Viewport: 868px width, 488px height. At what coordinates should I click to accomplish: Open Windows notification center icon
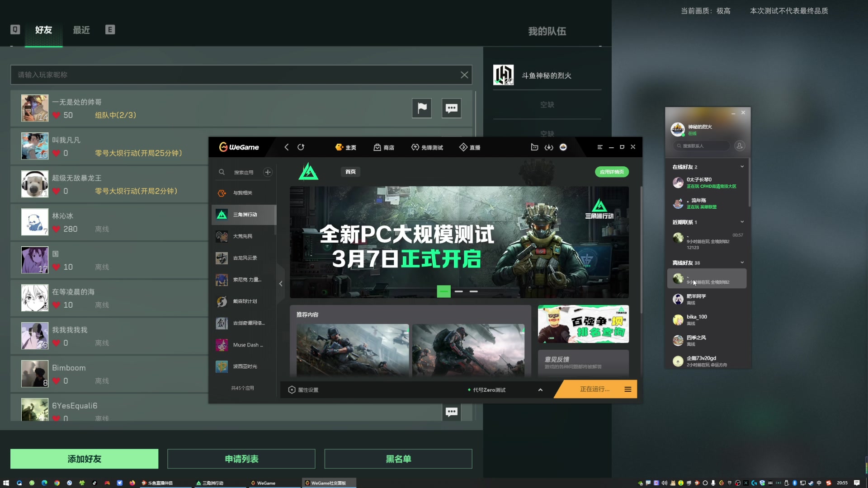pyautogui.click(x=856, y=483)
